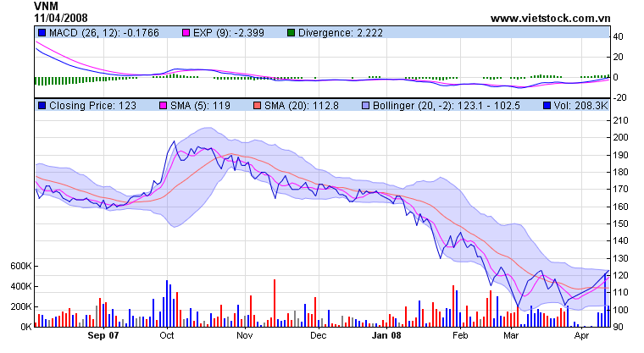Click the blue Vol legend swatch
This screenshot has width=644, height=353.
[546, 107]
